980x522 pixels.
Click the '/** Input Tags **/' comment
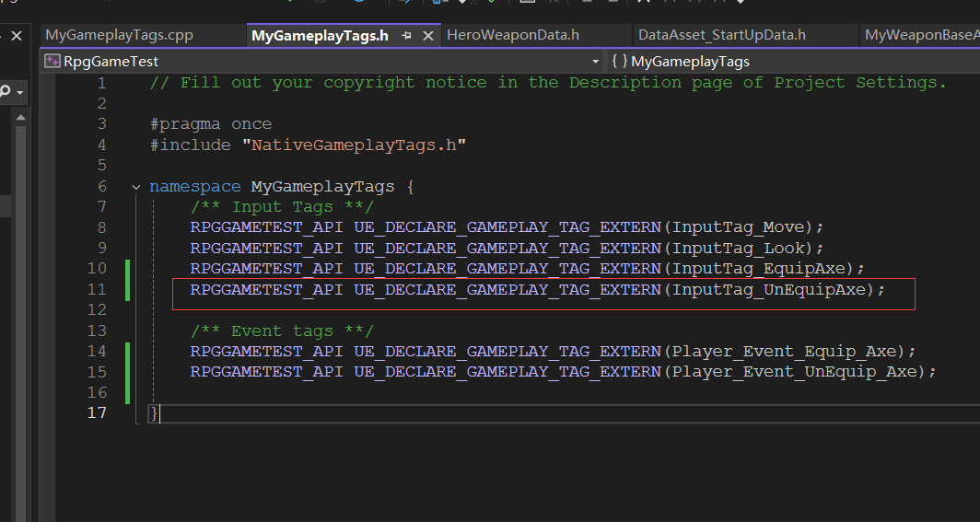click(282, 206)
